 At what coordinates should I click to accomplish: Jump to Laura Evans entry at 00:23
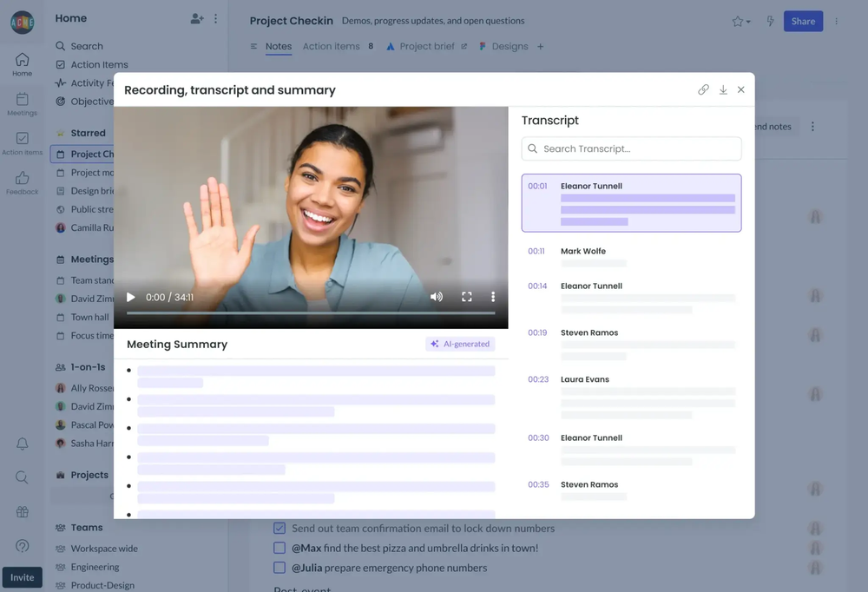click(x=631, y=397)
